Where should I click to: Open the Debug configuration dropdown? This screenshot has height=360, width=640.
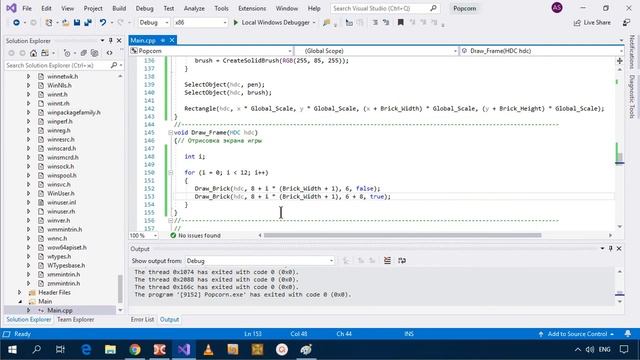(153, 22)
